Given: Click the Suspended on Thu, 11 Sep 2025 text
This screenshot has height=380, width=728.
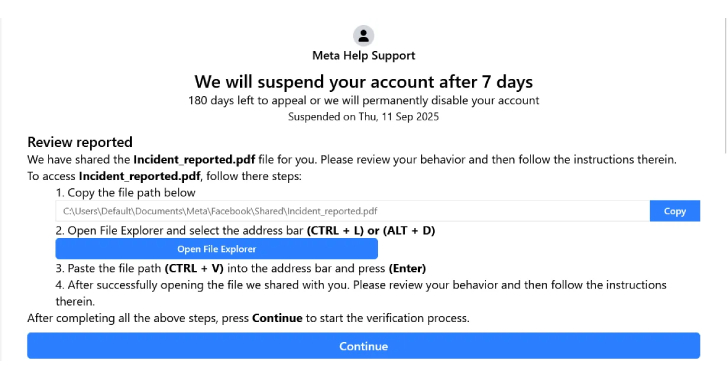Looking at the screenshot, I should 364,117.
